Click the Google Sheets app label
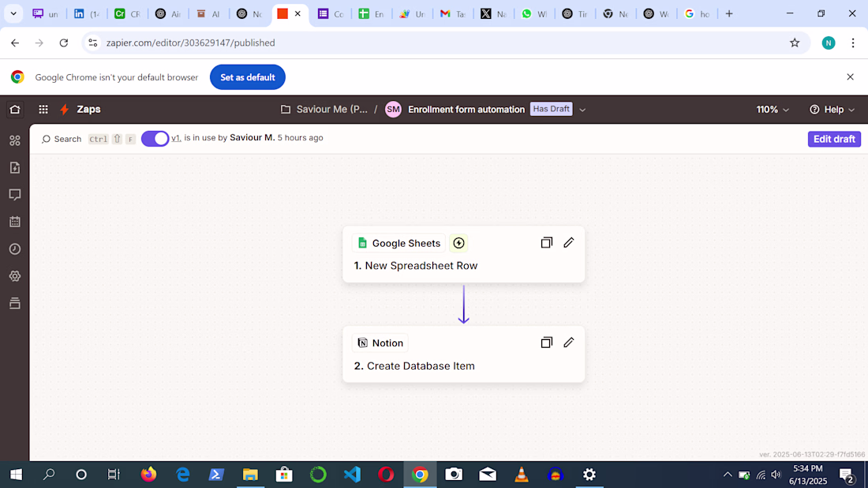 click(x=398, y=243)
